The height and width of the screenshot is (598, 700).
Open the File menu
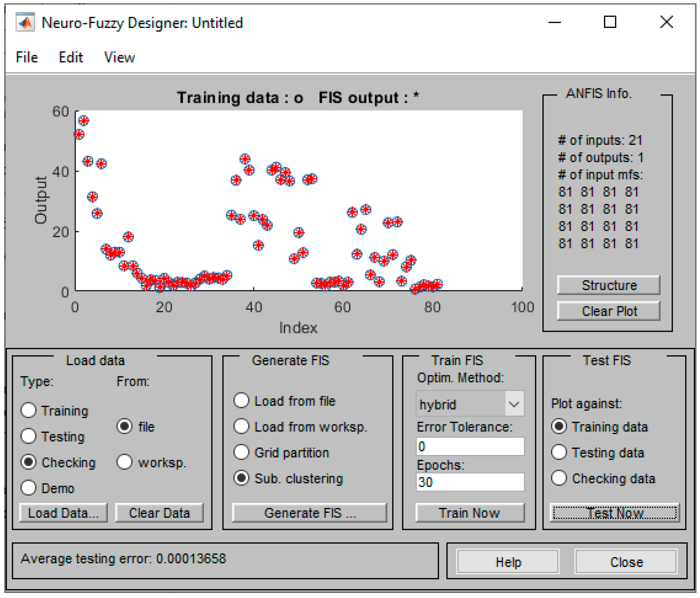[27, 57]
